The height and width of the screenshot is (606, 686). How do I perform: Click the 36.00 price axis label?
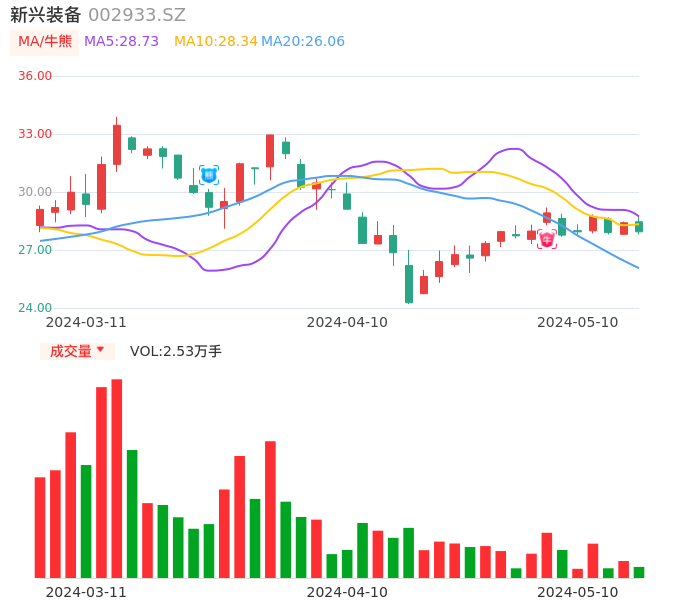click(x=35, y=76)
